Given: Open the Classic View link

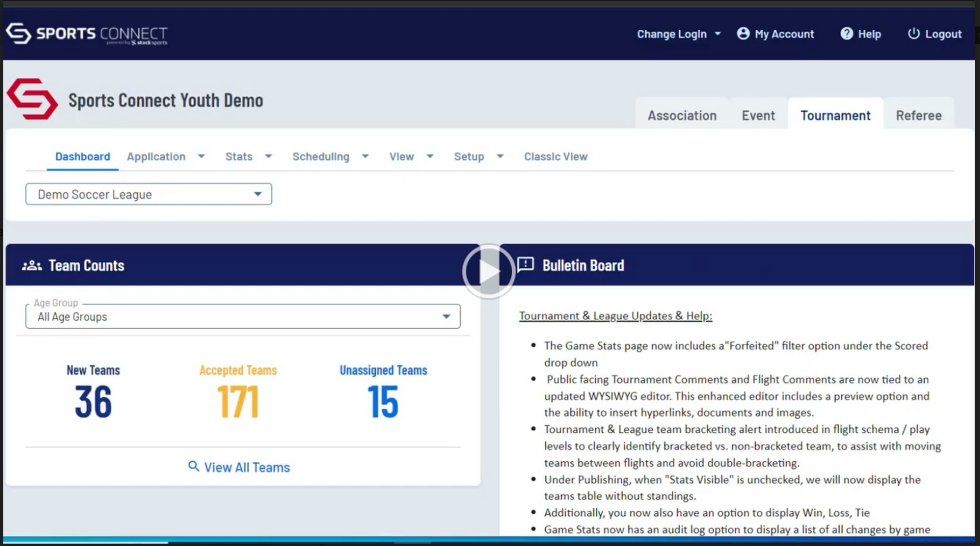Looking at the screenshot, I should click(x=555, y=156).
